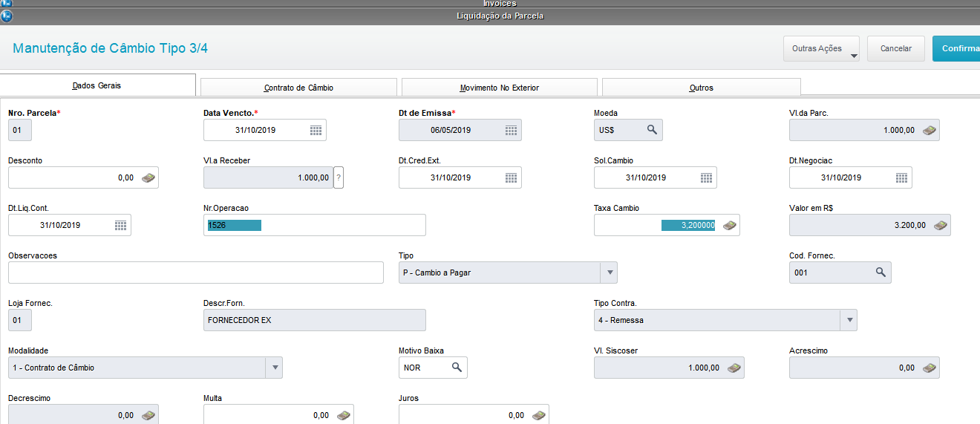980x424 pixels.
Task: Open the Outras Ações dropdown
Action: click(x=821, y=48)
